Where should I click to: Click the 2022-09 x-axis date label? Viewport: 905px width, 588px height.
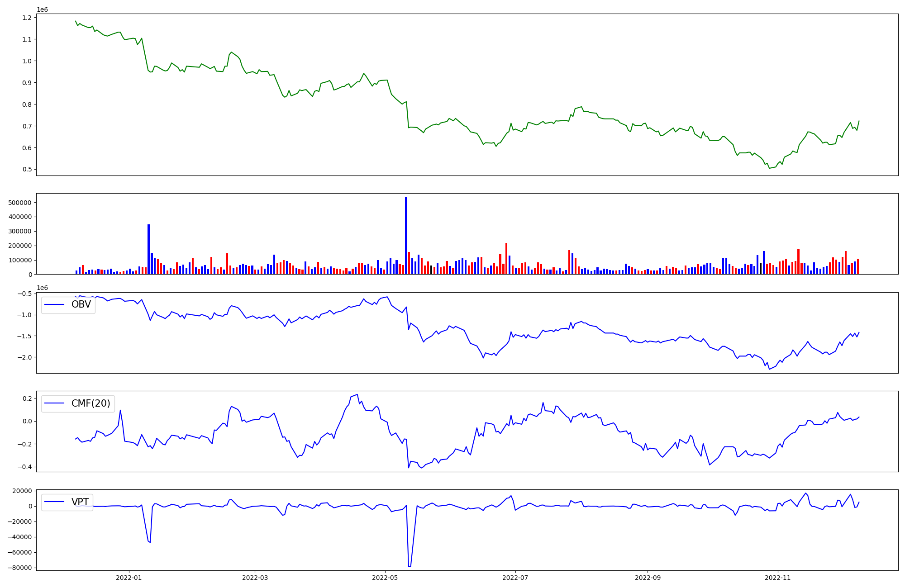pos(648,578)
